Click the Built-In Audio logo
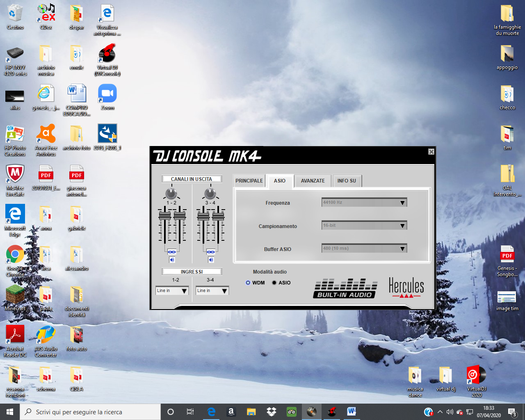 coord(345,289)
